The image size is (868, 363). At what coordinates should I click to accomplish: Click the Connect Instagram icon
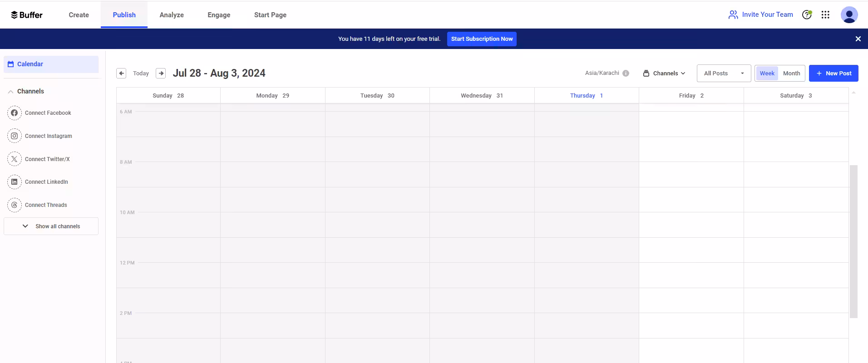(15, 136)
